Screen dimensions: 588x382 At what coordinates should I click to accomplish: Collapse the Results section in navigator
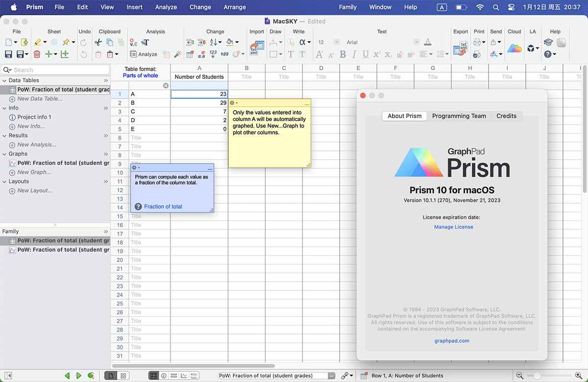(x=5, y=135)
